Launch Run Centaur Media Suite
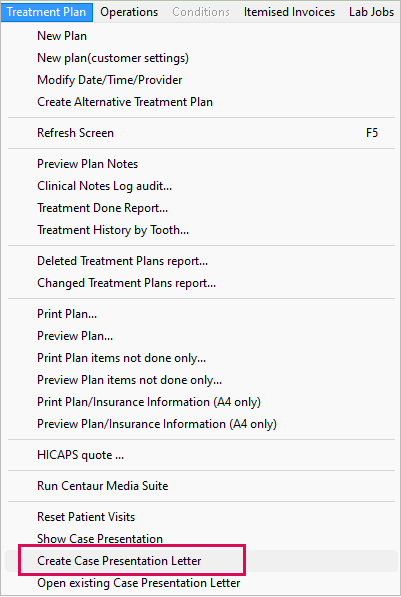Screen dimensions: 401x597 201,486
